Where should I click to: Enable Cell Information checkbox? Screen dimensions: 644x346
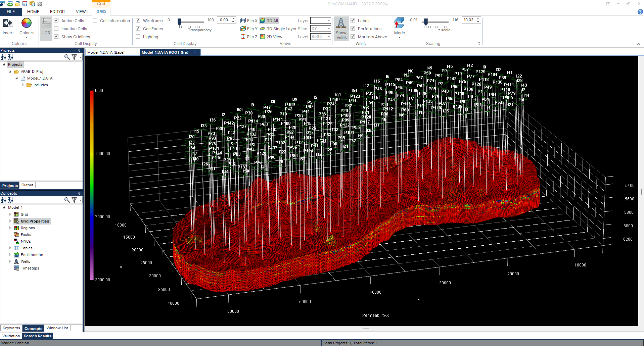click(x=95, y=20)
